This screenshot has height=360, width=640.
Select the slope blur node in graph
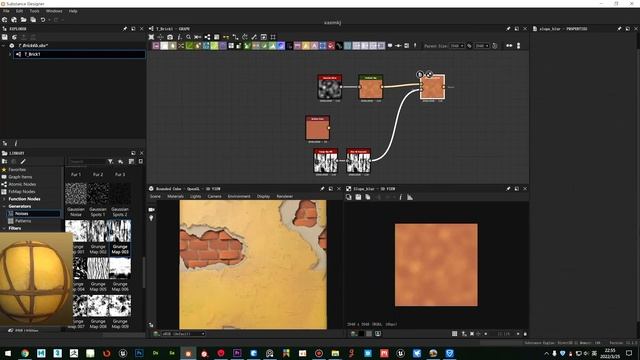(433, 87)
